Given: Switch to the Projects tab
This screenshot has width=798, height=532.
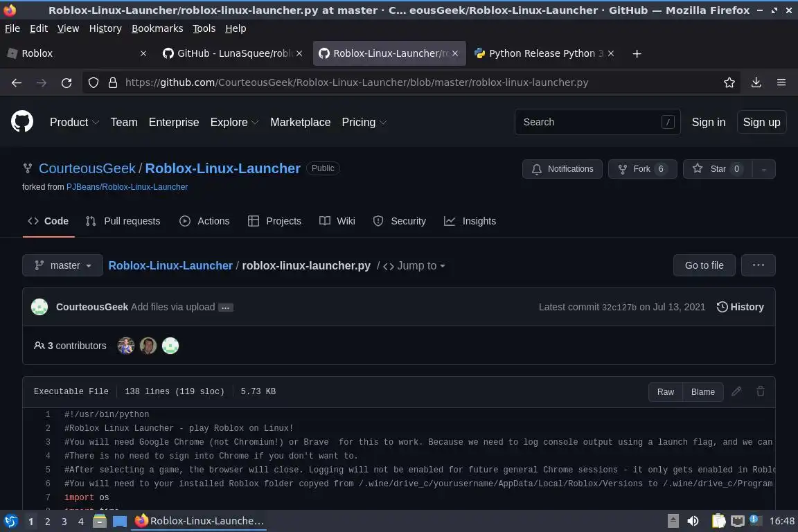Looking at the screenshot, I should [x=274, y=221].
